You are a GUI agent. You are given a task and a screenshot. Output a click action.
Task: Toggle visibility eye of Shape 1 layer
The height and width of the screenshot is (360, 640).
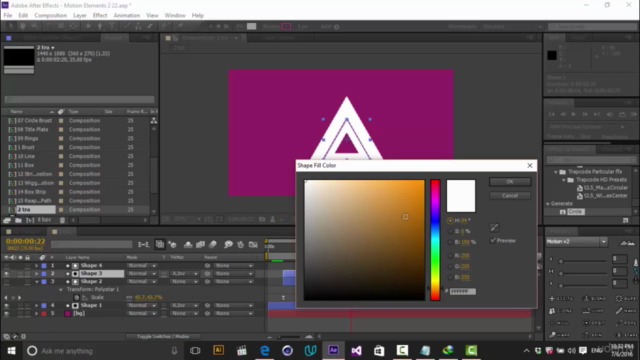(7, 305)
